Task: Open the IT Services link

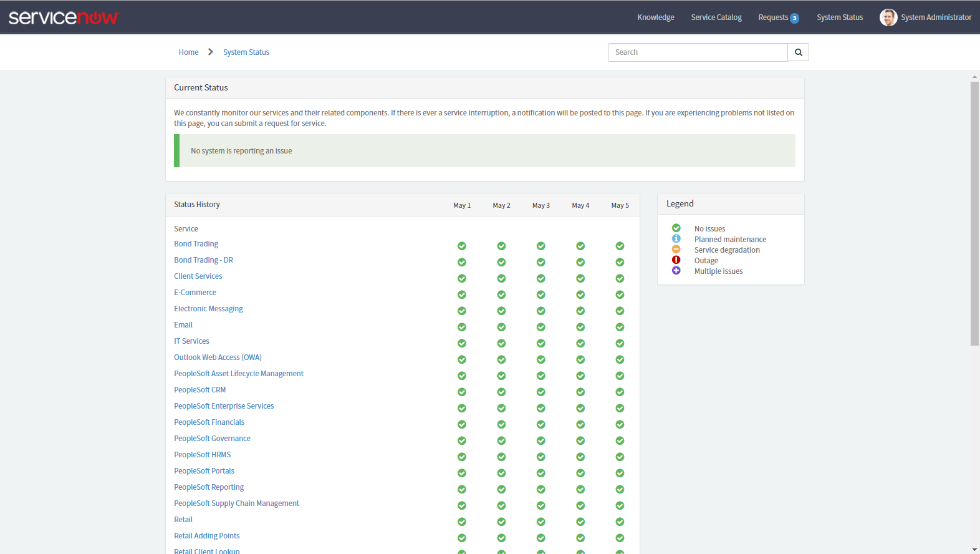Action: tap(191, 341)
